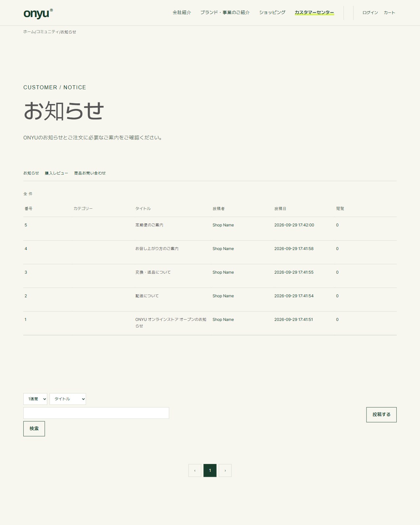The height and width of the screenshot is (525, 420).
Task: Click お知らせ in the breadcrumb
Action: click(x=68, y=32)
